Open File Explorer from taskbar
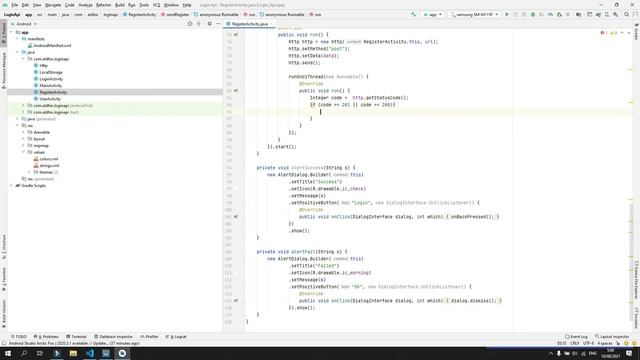Viewport: 640px width, 360px height. pos(73,353)
